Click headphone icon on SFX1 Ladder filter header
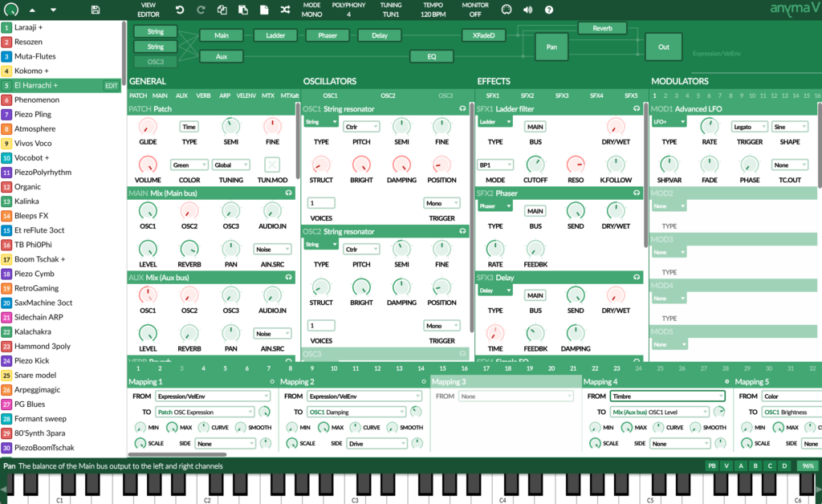This screenshot has height=504, width=822. [x=637, y=109]
